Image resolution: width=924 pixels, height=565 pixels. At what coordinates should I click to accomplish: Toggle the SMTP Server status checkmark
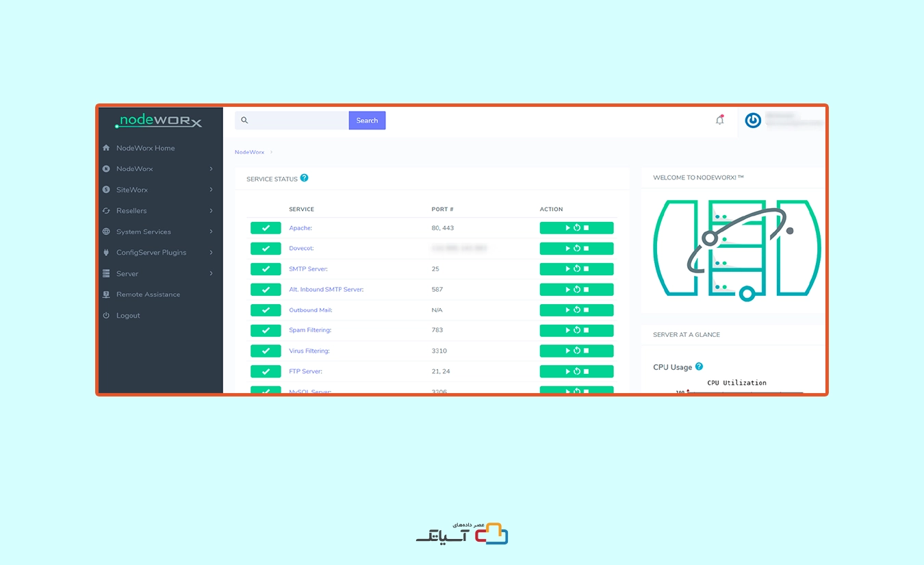coord(266,269)
